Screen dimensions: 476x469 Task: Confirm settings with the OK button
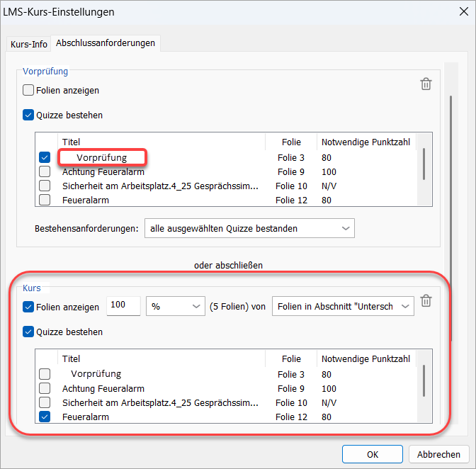click(x=372, y=454)
